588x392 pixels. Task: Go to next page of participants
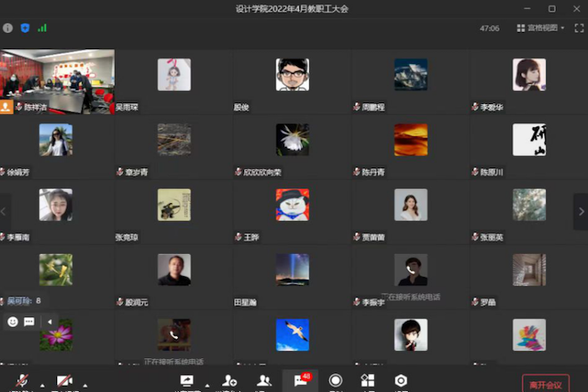tap(580, 212)
